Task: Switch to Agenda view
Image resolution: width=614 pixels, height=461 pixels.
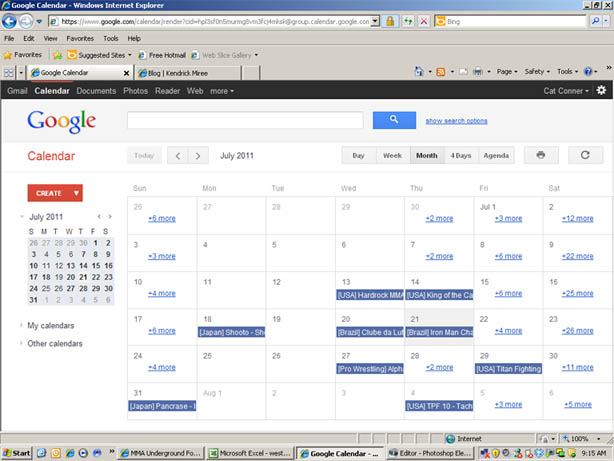Action: (x=496, y=155)
